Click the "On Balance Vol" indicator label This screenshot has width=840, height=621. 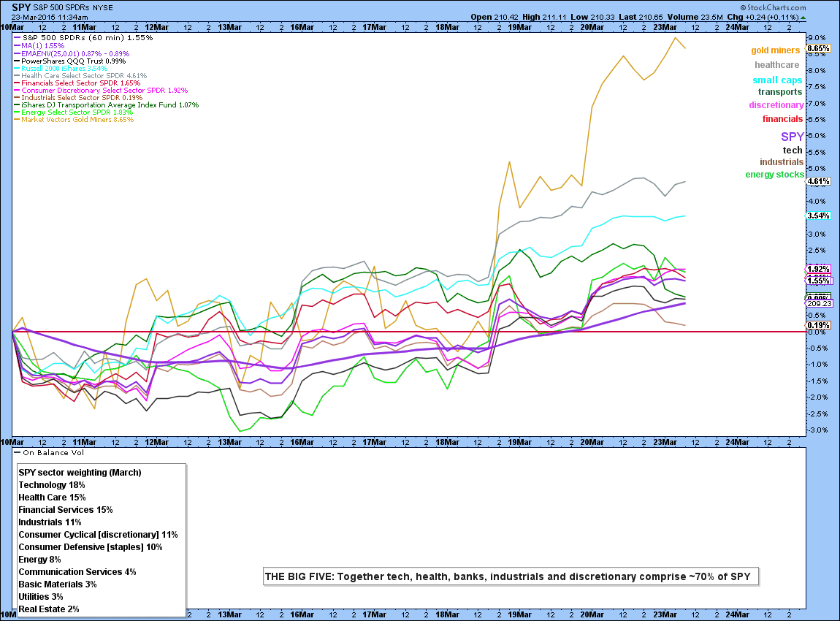(49, 453)
